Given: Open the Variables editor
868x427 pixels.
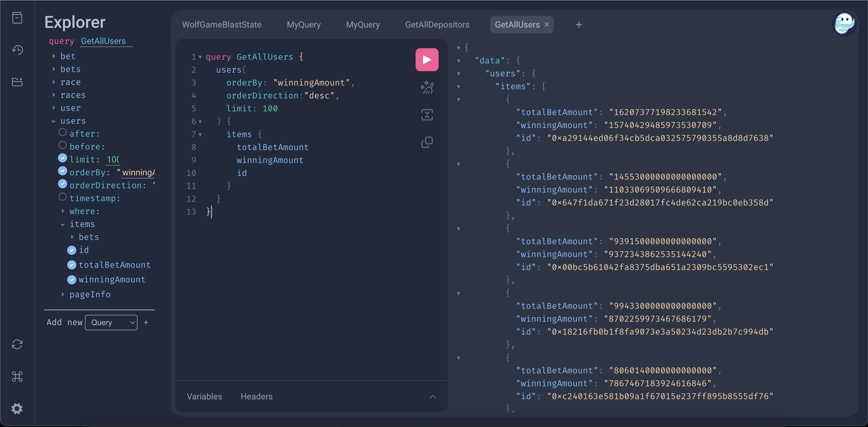Looking at the screenshot, I should 204,396.
